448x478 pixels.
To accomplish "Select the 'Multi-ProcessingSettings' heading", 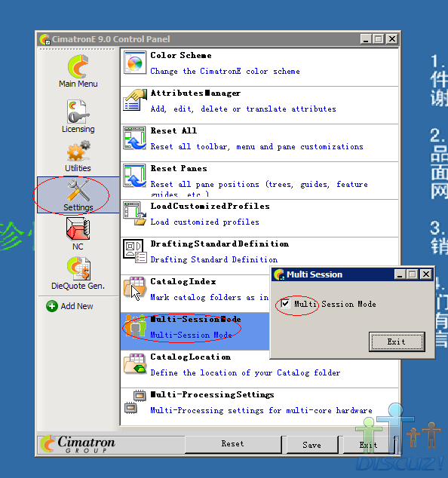I will (212, 395).
